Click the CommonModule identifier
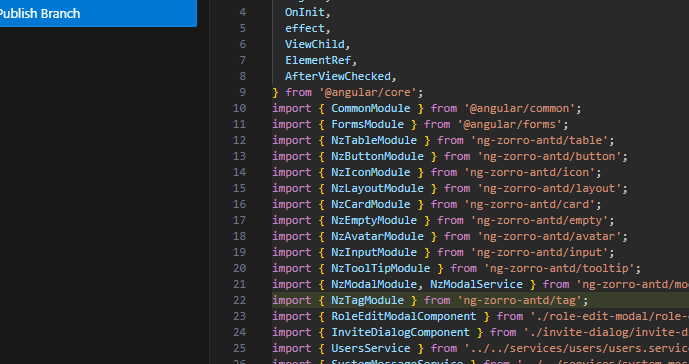The height and width of the screenshot is (364, 689). coord(370,108)
